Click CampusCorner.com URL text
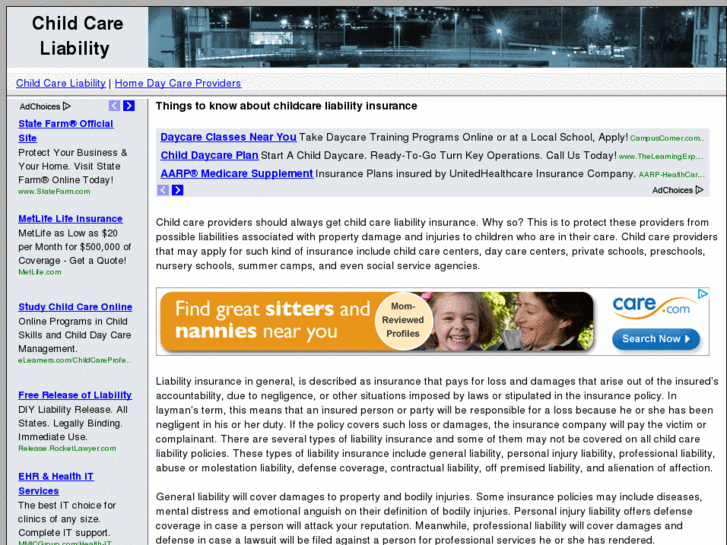 (x=667, y=138)
